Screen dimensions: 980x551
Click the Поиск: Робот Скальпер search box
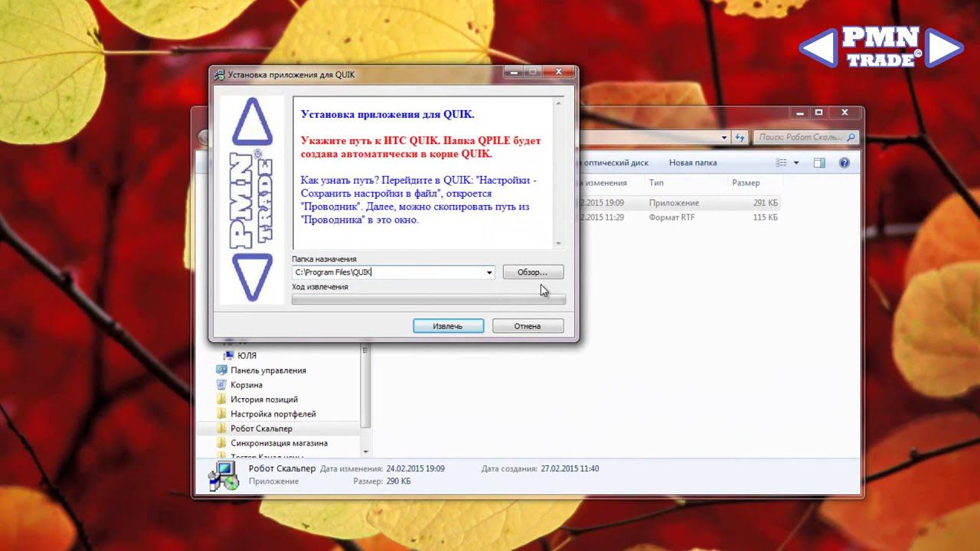point(805,138)
